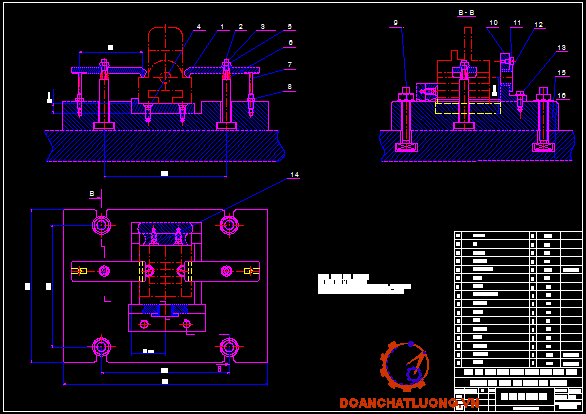The image size is (586, 414).
Task: Click the first row of the parts list table
Action: (518, 235)
